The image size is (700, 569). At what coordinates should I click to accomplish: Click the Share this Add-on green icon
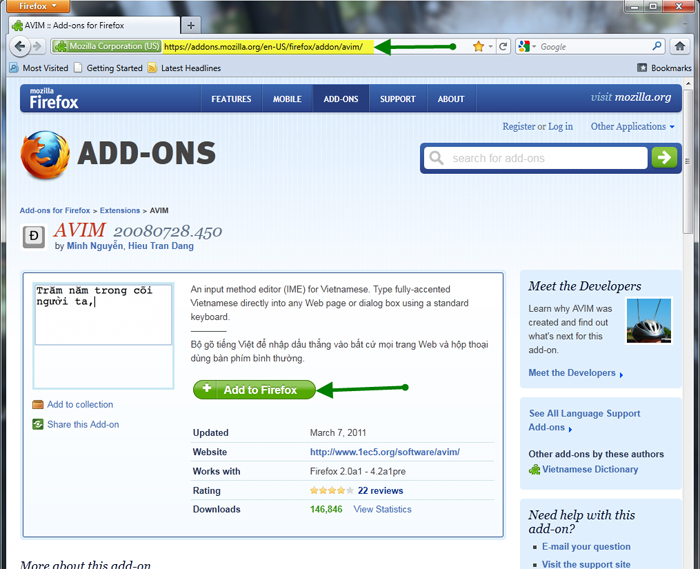(x=38, y=424)
